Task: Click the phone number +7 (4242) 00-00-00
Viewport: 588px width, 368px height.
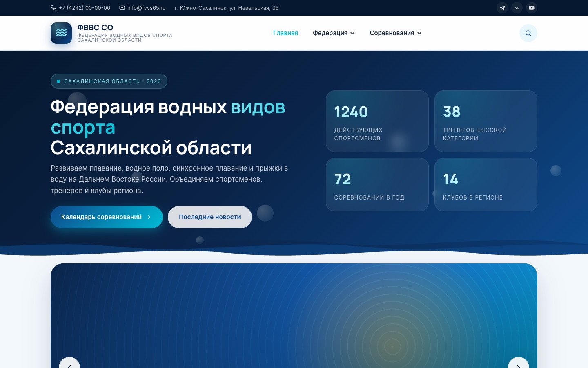Action: [x=80, y=8]
